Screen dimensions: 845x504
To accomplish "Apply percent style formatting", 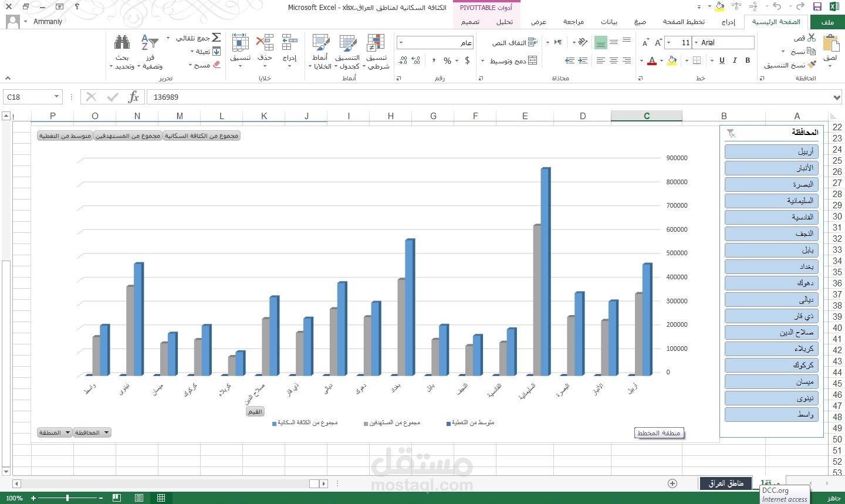I will coord(448,60).
